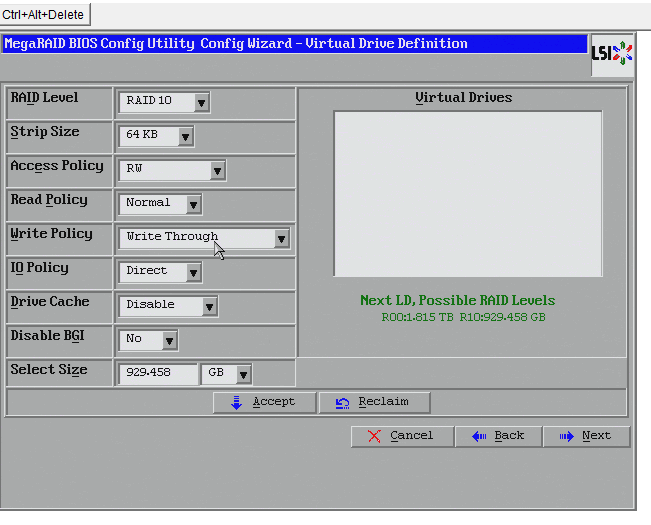Open the GB size unit dropdown
Screen dimensions: 651x525
(x=226, y=374)
